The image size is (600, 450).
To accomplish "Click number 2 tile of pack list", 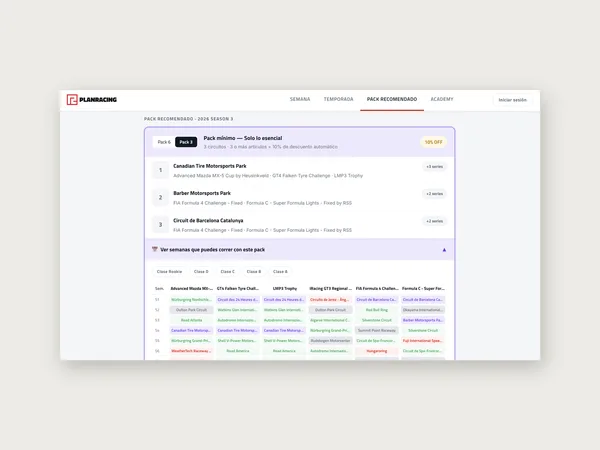I will (x=160, y=197).
